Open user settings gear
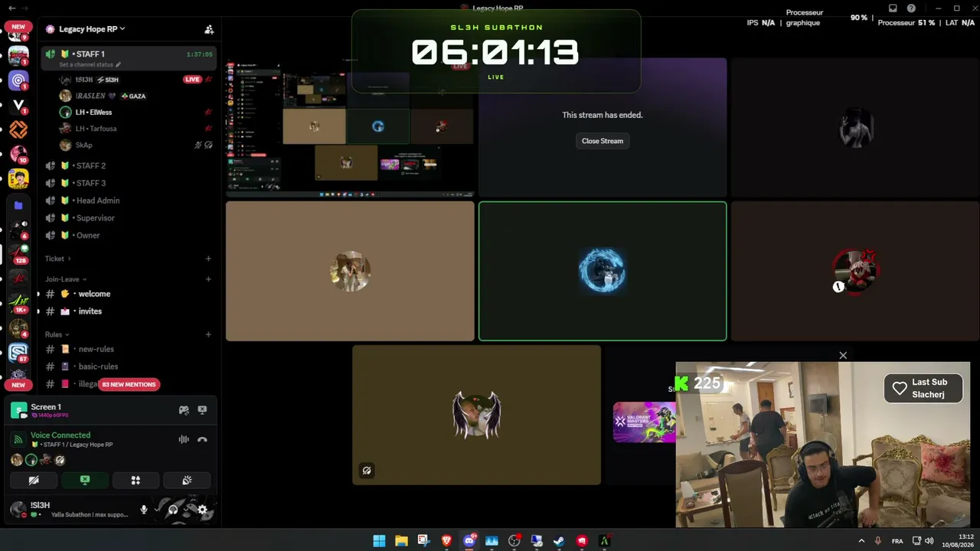Image resolution: width=980 pixels, height=551 pixels. click(202, 510)
